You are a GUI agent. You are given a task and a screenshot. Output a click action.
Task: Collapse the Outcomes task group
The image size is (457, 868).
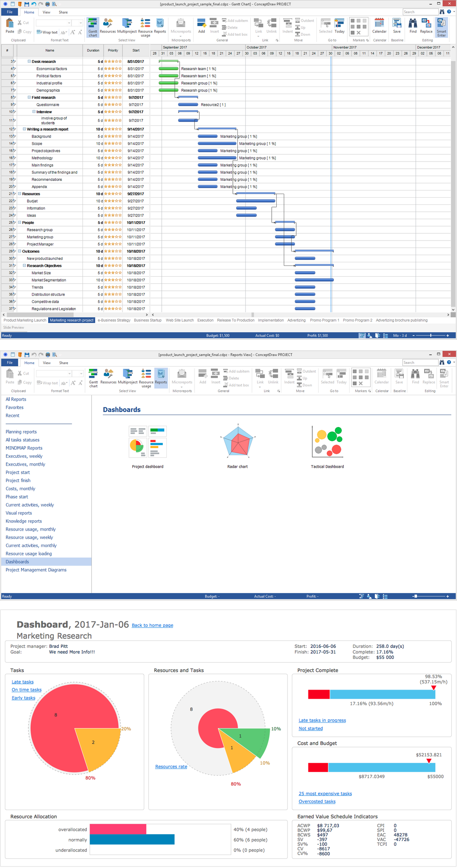click(x=20, y=251)
